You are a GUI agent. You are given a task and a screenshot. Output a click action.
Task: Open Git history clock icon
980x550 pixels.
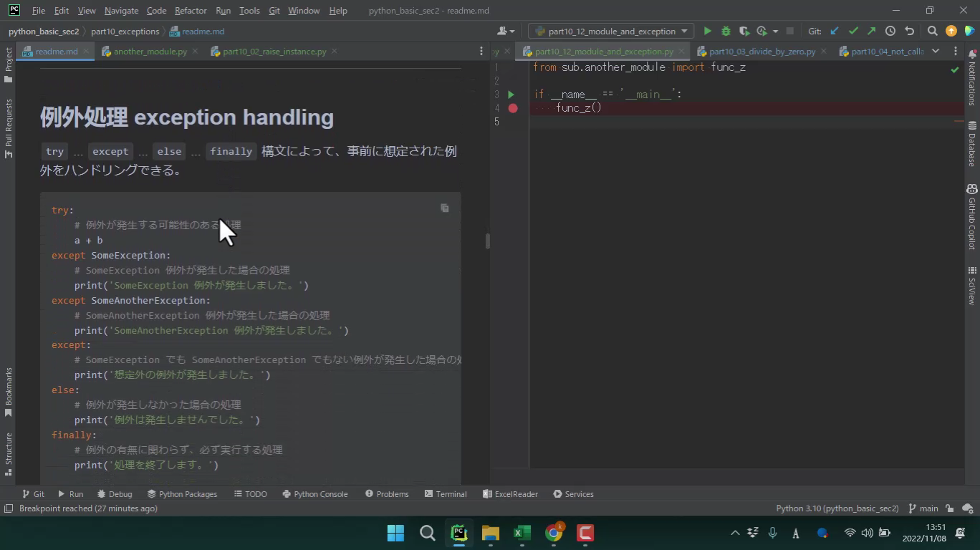890,31
